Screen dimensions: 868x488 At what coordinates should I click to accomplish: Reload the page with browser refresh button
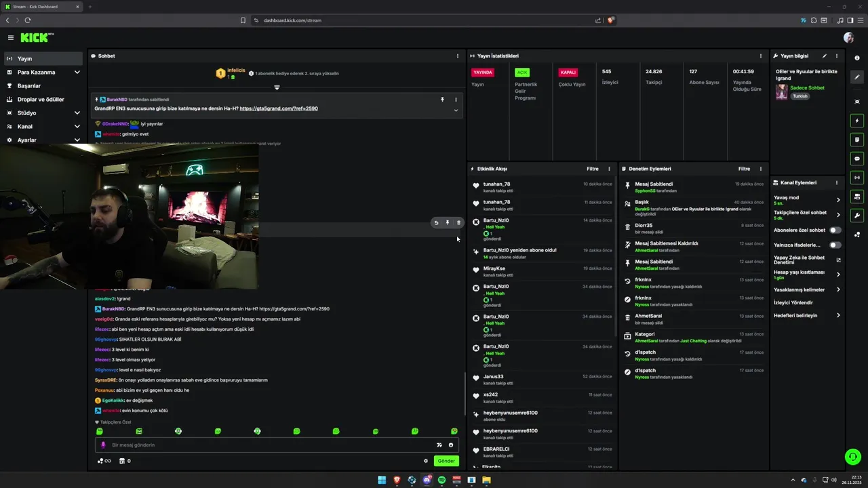point(28,20)
